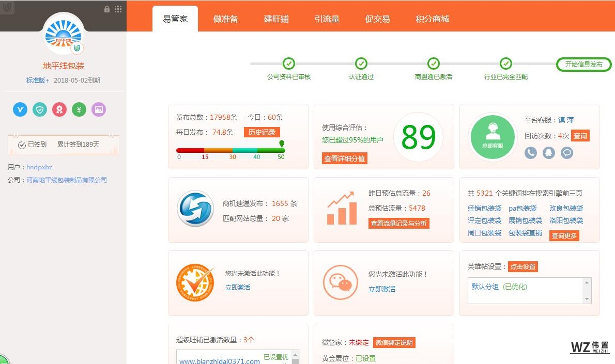The height and width of the screenshot is (364, 615).
Task: Click the WeChat icon in activation card
Action: click(340, 282)
